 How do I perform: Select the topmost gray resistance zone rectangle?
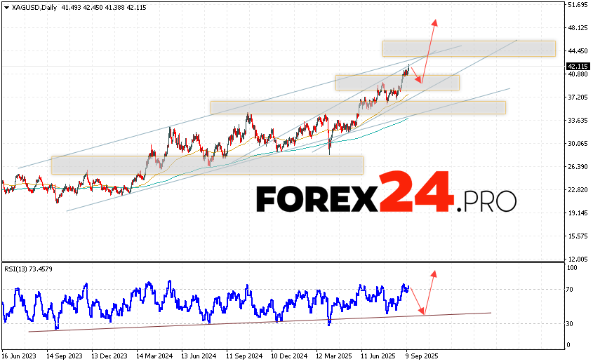pyautogui.click(x=469, y=48)
